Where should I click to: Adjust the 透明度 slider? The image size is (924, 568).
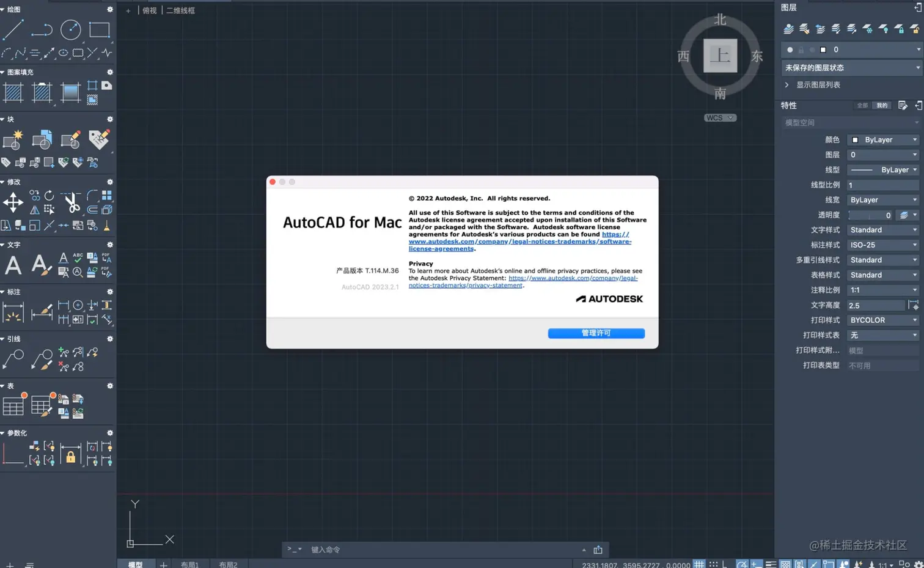point(871,215)
